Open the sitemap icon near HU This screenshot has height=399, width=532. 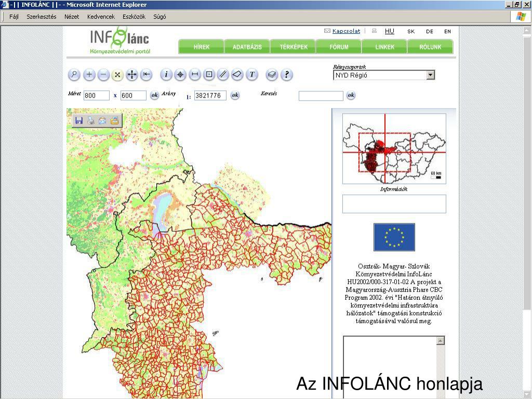pos(374,31)
